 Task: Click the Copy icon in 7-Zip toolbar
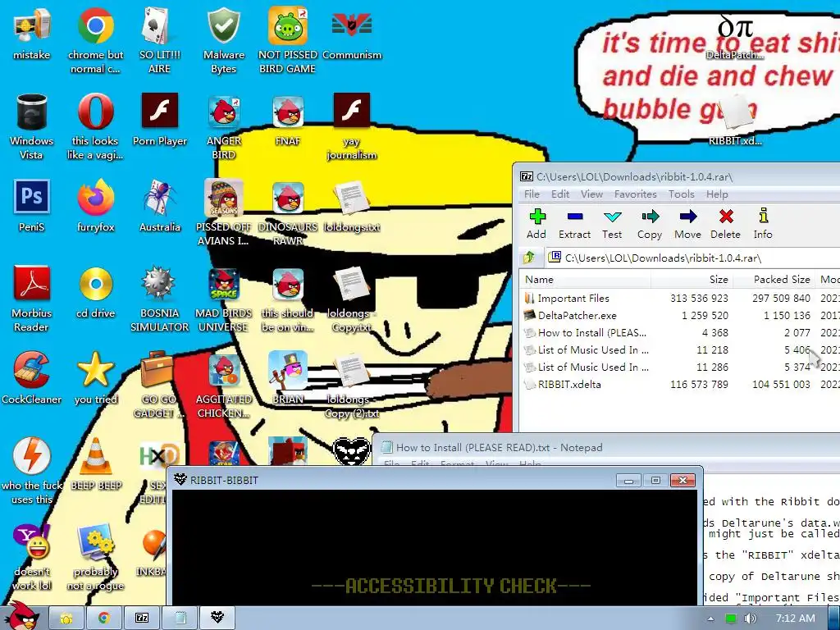650,224
